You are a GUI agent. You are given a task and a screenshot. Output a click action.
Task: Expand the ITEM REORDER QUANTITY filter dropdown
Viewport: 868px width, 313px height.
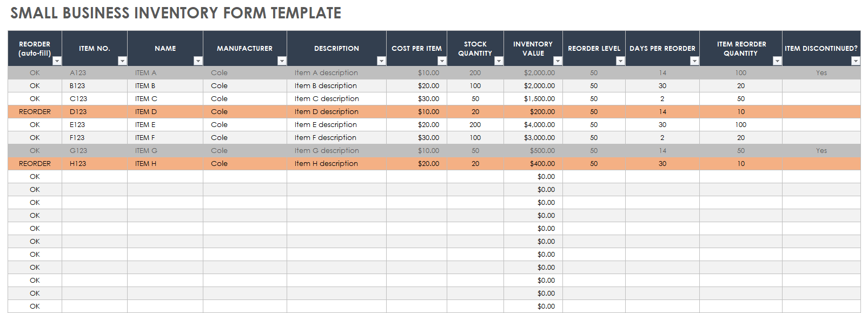[777, 61]
